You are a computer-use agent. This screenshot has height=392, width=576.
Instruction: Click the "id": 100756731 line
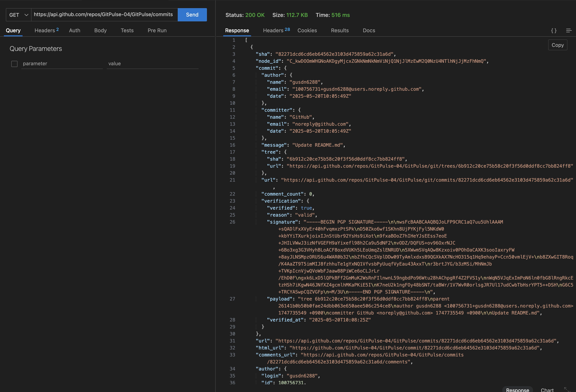tap(284, 383)
